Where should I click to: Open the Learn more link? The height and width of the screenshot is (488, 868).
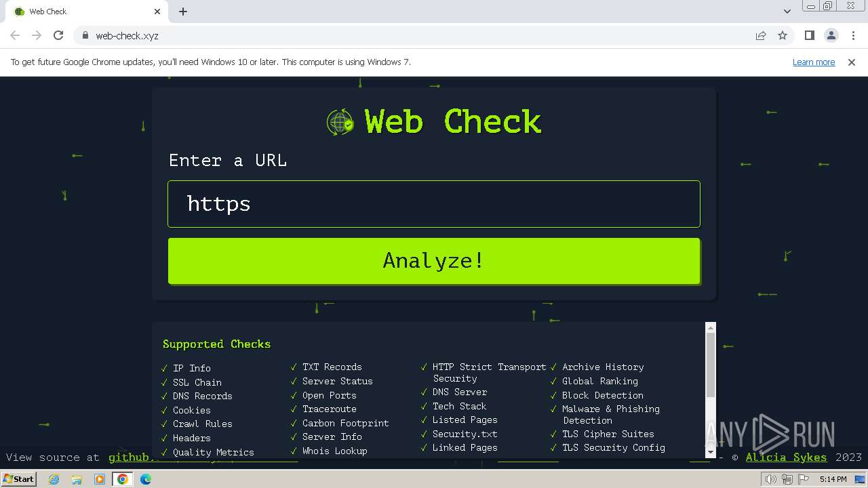(814, 62)
